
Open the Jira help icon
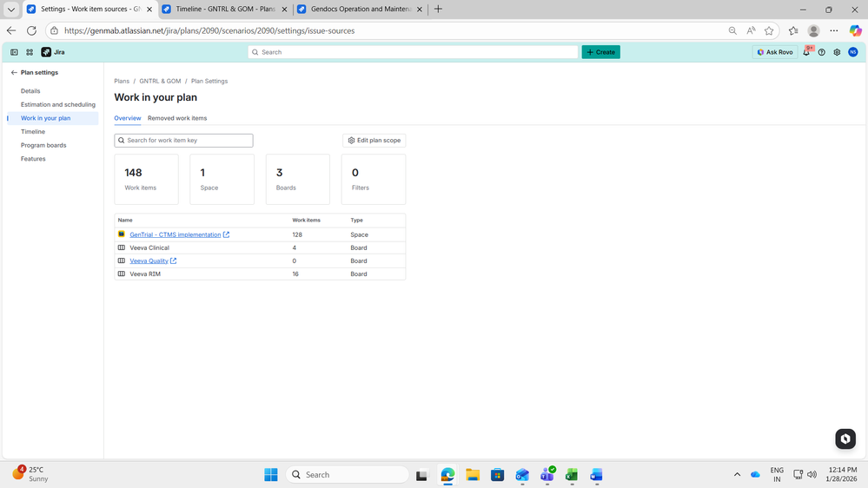point(821,52)
